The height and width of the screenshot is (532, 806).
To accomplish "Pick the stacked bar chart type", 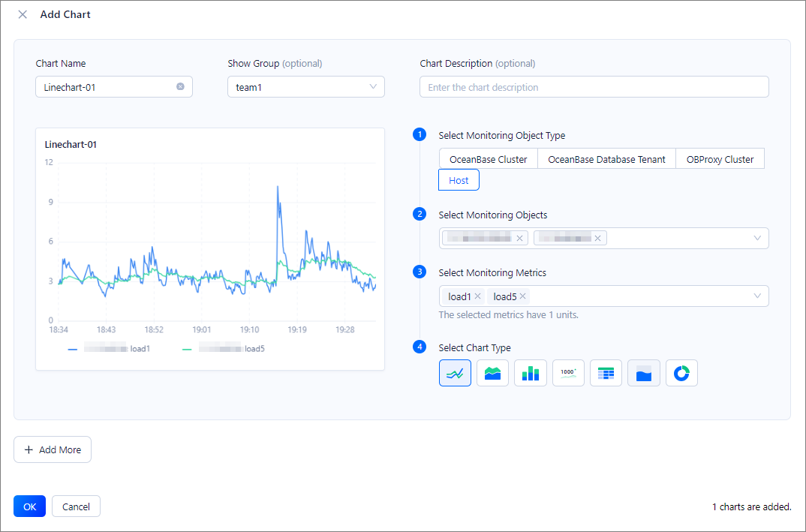I will [x=531, y=373].
